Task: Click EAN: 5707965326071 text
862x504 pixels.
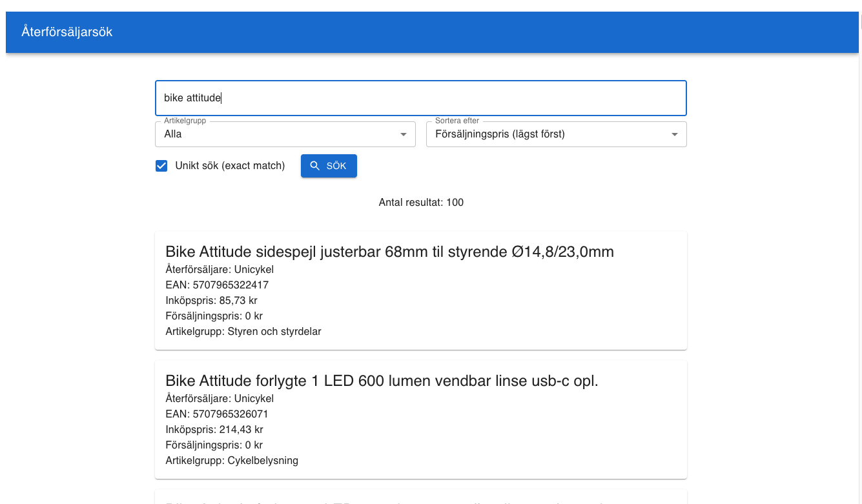Action: tap(217, 414)
